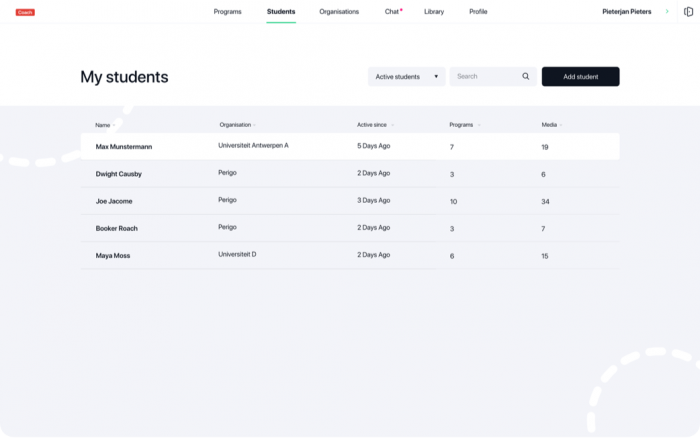Sort by the Media column header

551,125
